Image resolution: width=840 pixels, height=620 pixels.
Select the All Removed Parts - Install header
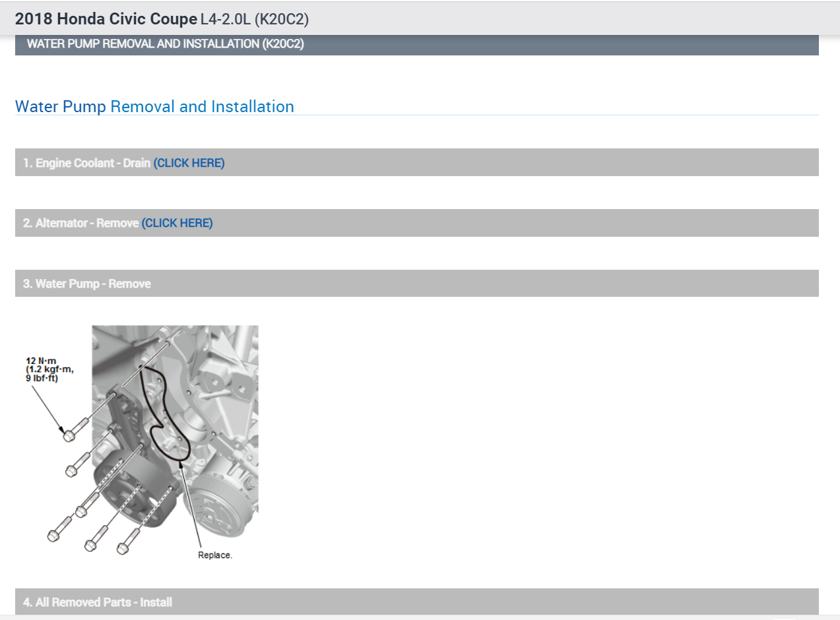(417, 602)
